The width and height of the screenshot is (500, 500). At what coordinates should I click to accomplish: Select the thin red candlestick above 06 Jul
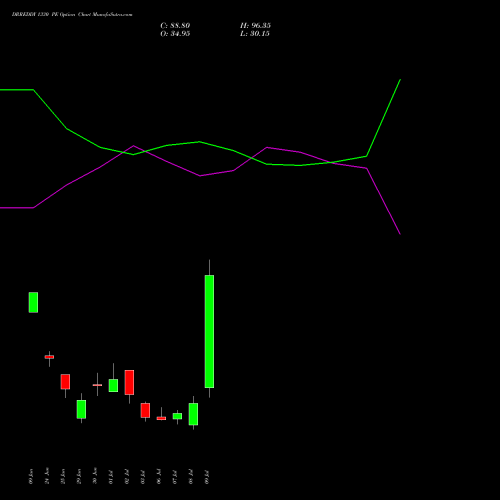tap(161, 418)
